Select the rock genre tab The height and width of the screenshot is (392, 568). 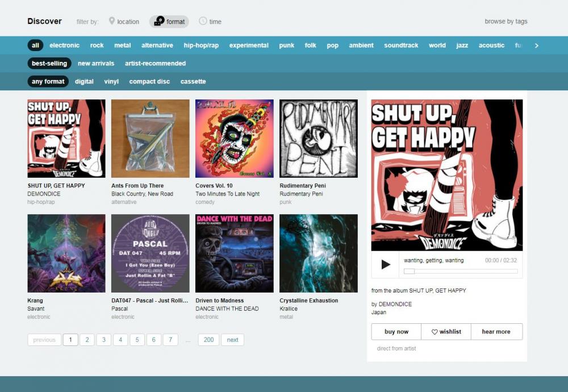[x=97, y=45]
